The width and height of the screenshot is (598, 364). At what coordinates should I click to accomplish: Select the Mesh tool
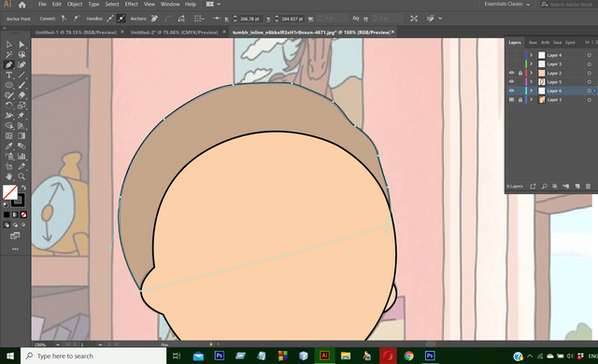click(x=8, y=136)
